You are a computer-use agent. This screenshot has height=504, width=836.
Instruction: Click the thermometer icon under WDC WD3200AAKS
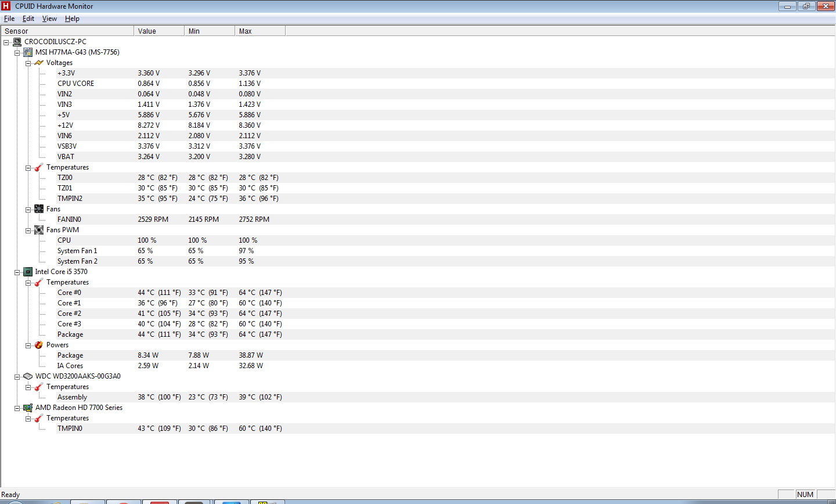pos(39,387)
